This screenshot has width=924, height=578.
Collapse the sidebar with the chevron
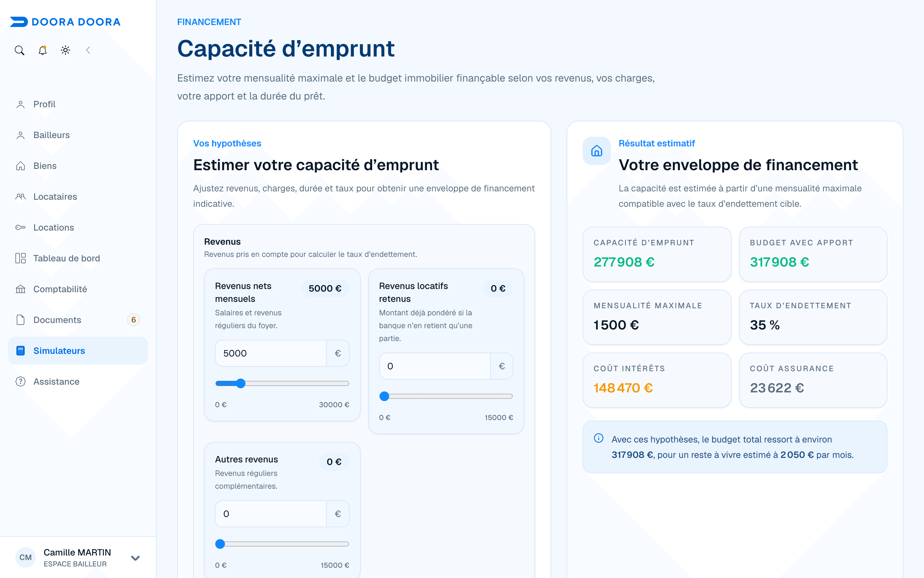(x=88, y=50)
